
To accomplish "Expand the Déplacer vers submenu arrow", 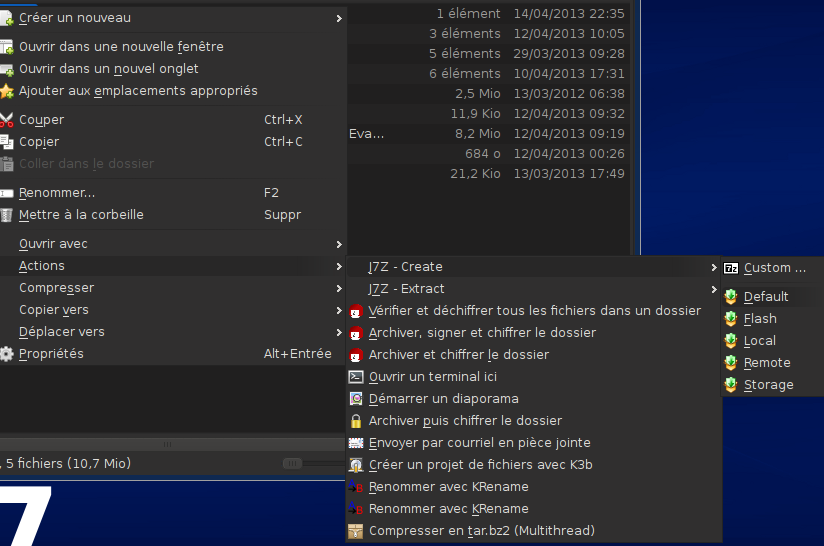I will coord(339,333).
